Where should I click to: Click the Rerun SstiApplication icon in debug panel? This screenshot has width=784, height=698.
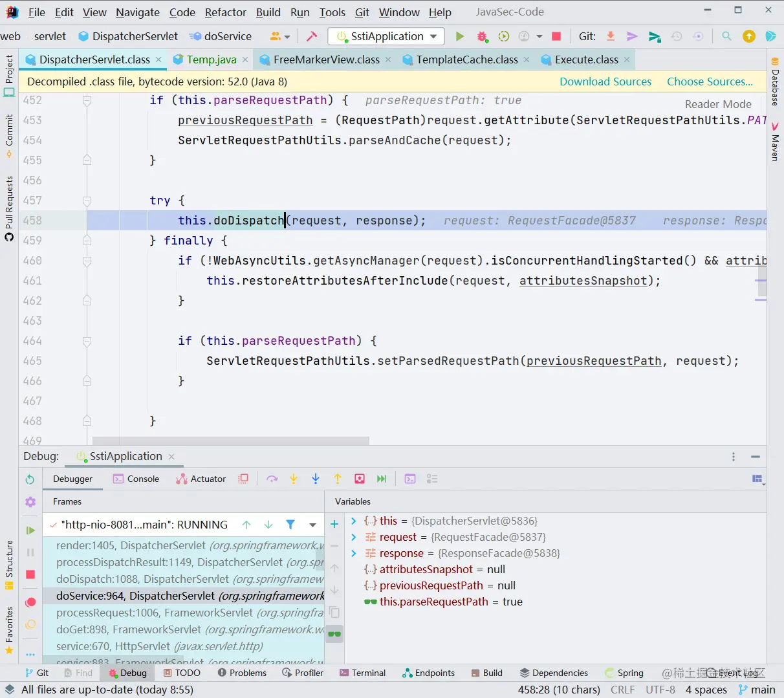coord(30,479)
